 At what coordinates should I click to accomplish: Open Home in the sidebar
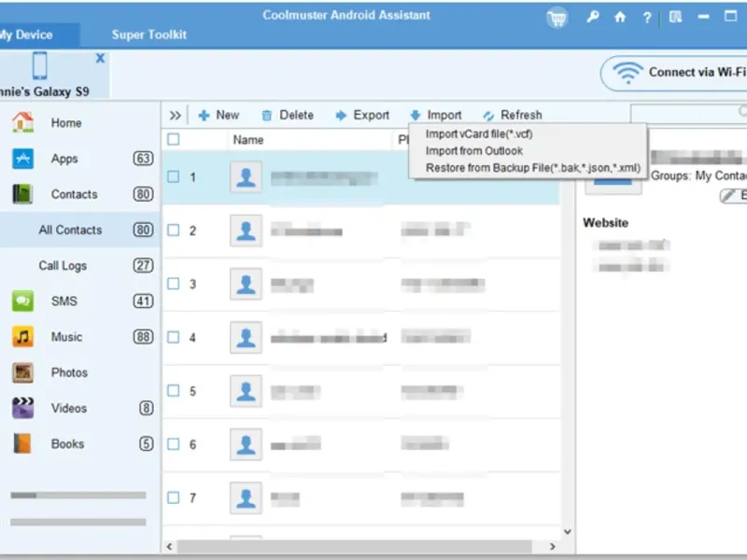[66, 123]
